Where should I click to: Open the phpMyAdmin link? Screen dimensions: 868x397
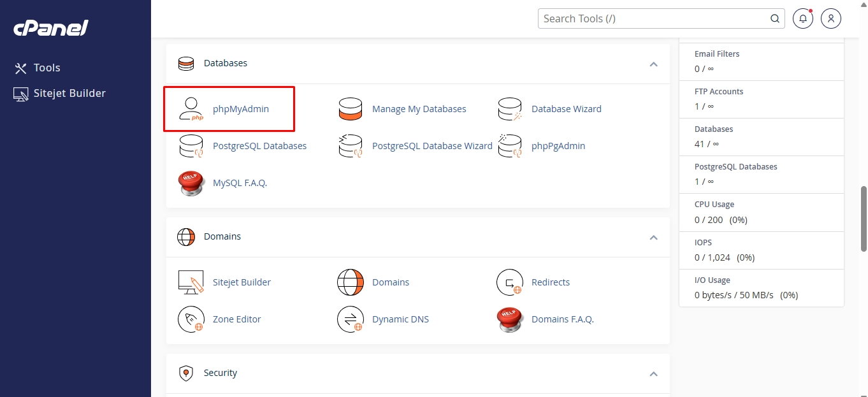(x=241, y=109)
